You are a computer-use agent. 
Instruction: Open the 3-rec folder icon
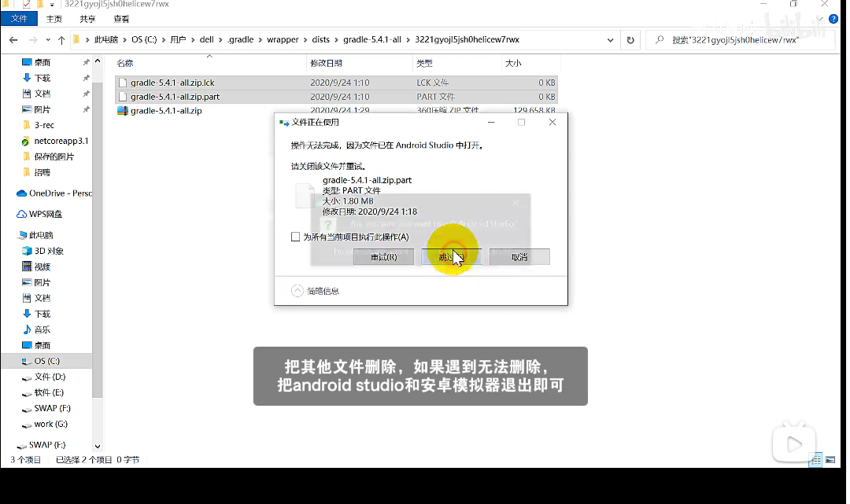click(27, 125)
